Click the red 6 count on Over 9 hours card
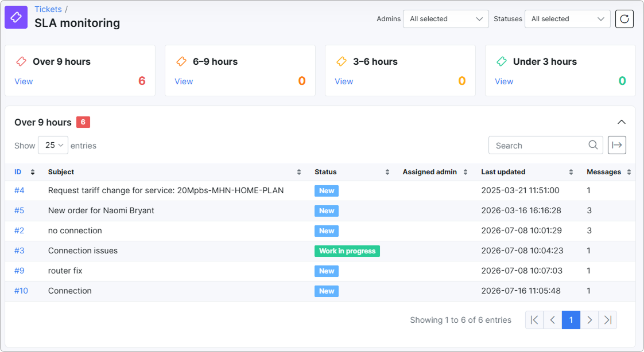The height and width of the screenshot is (352, 644). point(142,81)
